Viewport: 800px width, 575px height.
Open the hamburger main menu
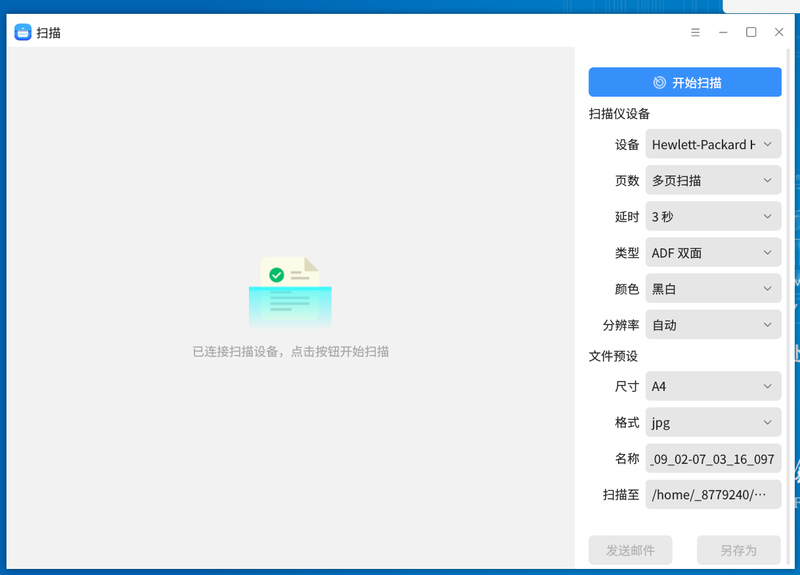[x=695, y=32]
